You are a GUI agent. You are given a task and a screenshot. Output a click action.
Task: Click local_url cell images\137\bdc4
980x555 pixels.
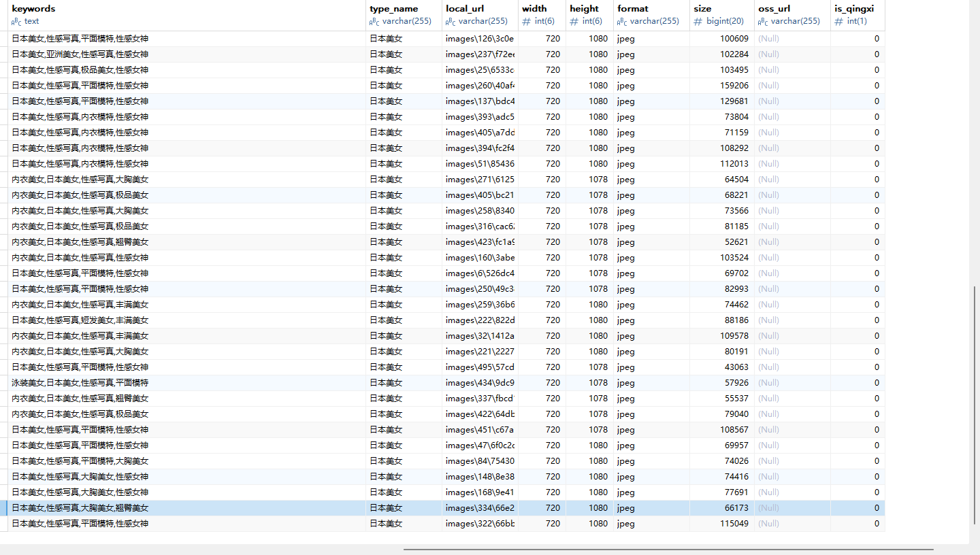coord(480,101)
